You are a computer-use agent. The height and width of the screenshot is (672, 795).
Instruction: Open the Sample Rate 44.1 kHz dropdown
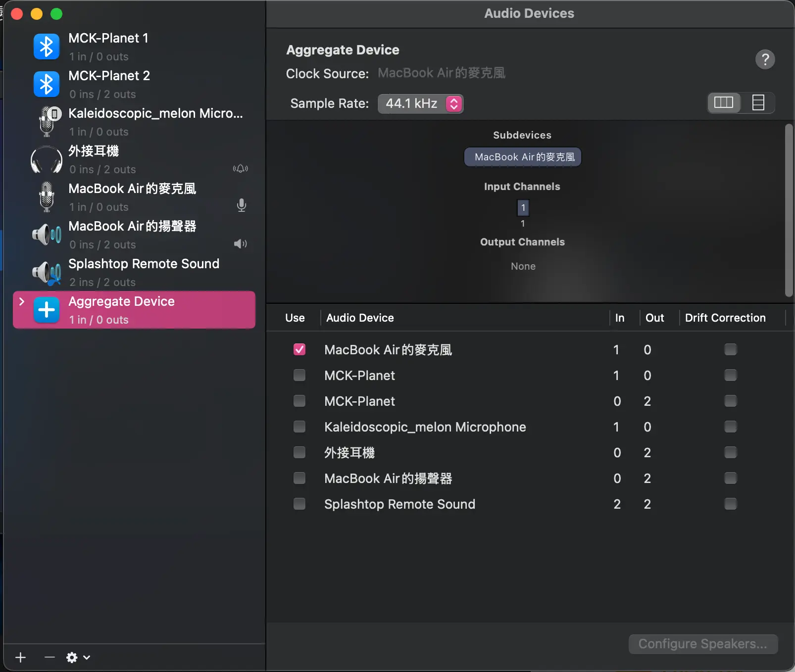[421, 103]
